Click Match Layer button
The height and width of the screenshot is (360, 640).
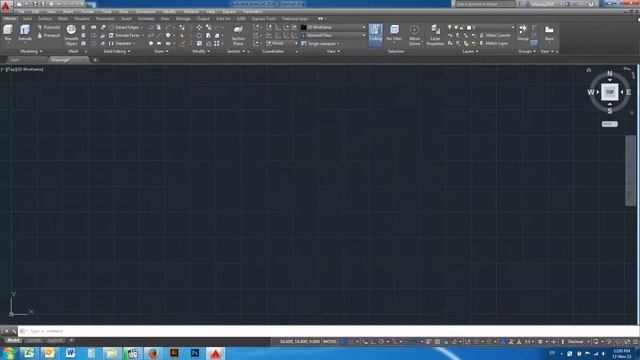494,43
